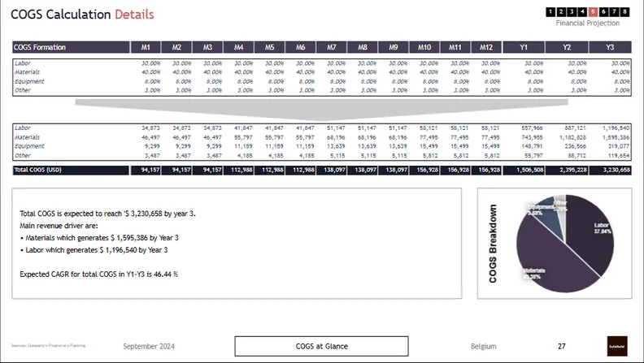Click the M2 column header
Viewport: 644px width, 363px height.
click(x=176, y=47)
